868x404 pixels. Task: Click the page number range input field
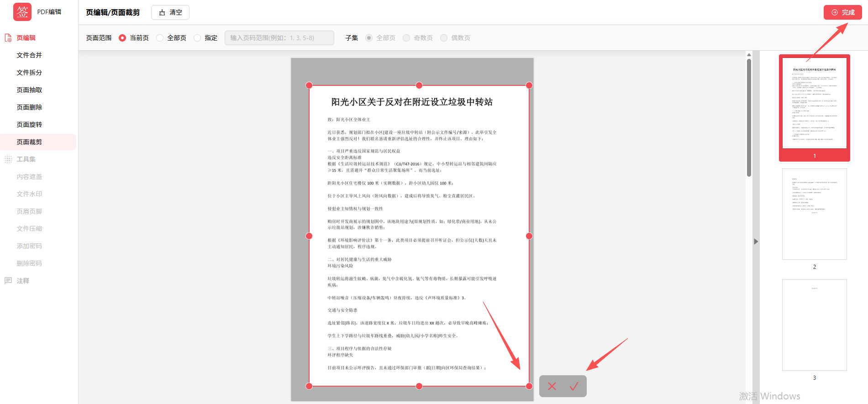pyautogui.click(x=279, y=38)
